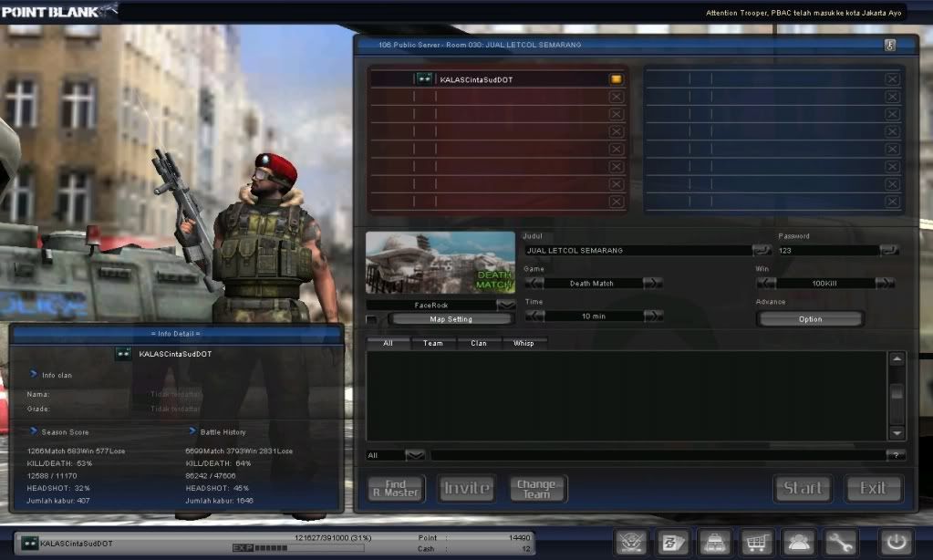Leave the room with Exit button

[x=873, y=489]
